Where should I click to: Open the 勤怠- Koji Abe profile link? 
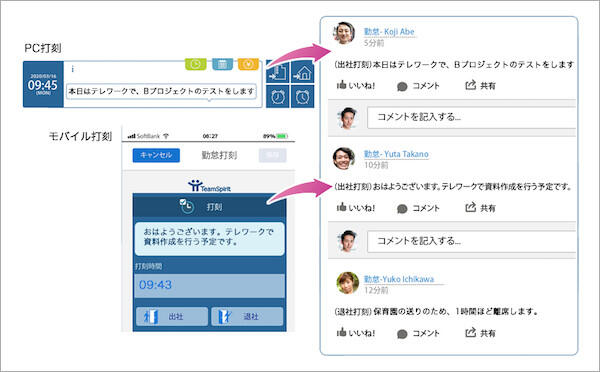(389, 32)
